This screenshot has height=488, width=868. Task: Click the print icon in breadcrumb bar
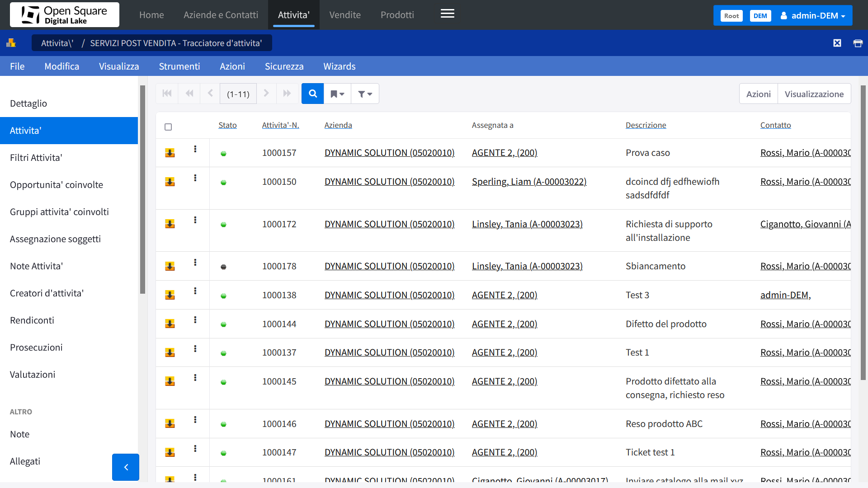coord(858,43)
